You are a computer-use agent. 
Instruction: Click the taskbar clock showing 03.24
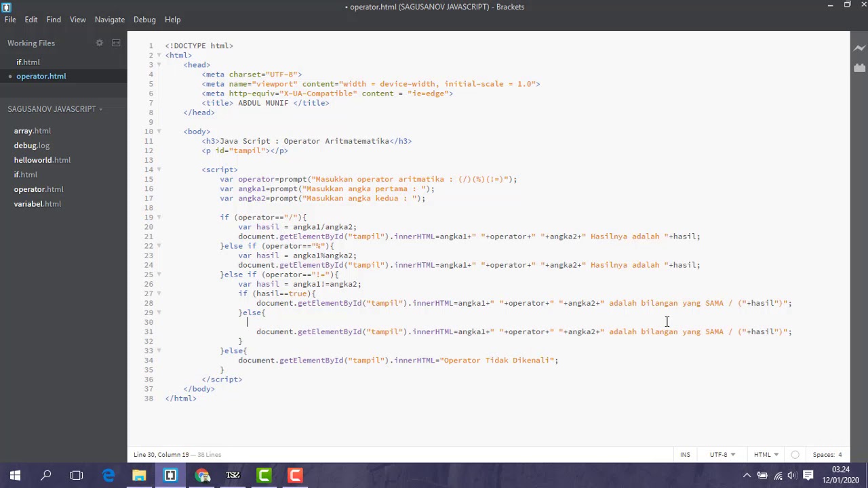tap(841, 470)
